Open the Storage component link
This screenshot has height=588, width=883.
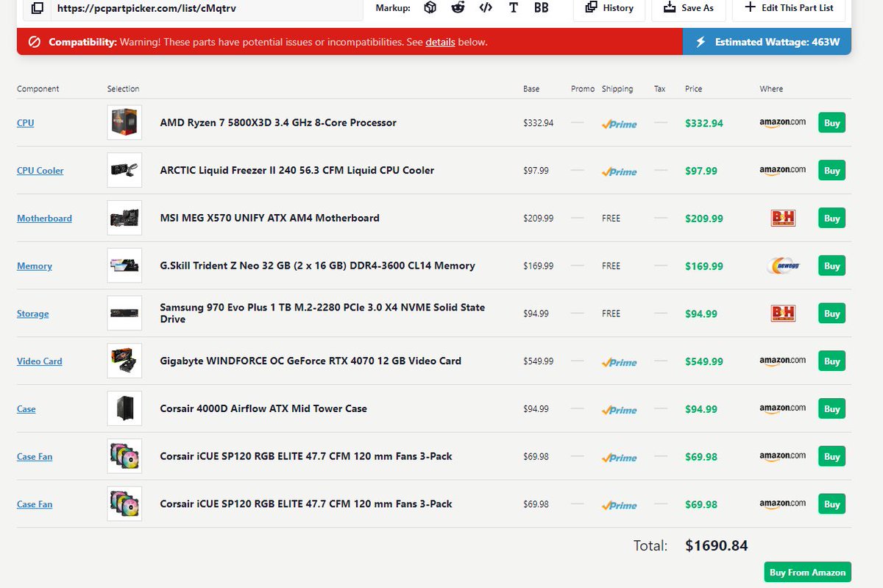(33, 314)
